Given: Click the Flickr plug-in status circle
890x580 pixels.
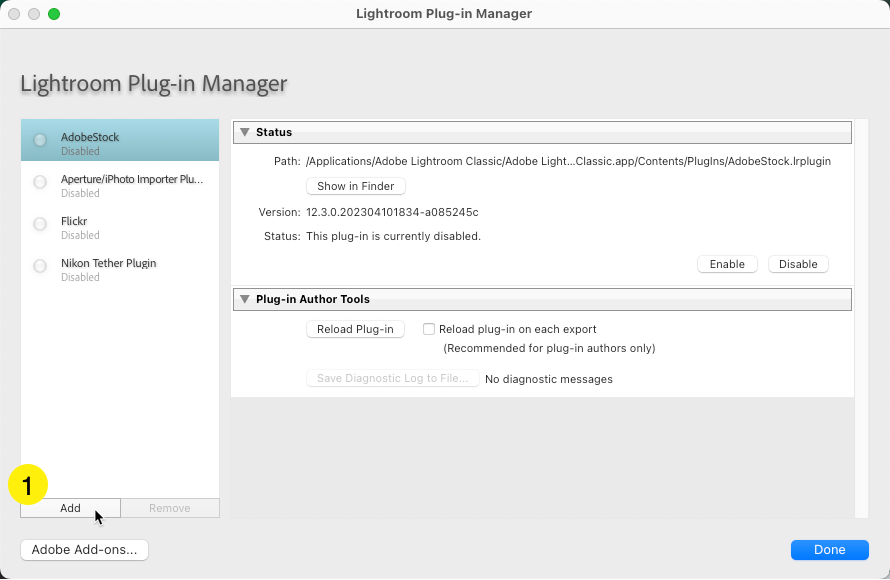Looking at the screenshot, I should [x=40, y=224].
